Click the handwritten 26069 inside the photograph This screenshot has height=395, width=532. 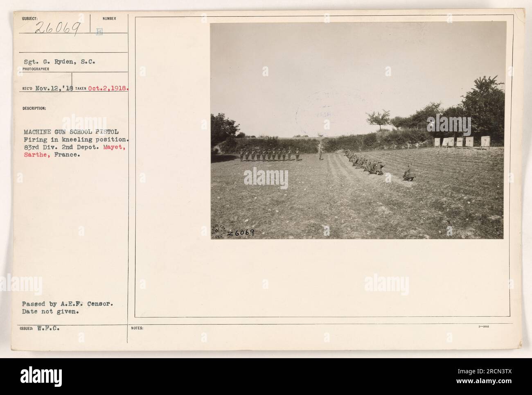[241, 232]
